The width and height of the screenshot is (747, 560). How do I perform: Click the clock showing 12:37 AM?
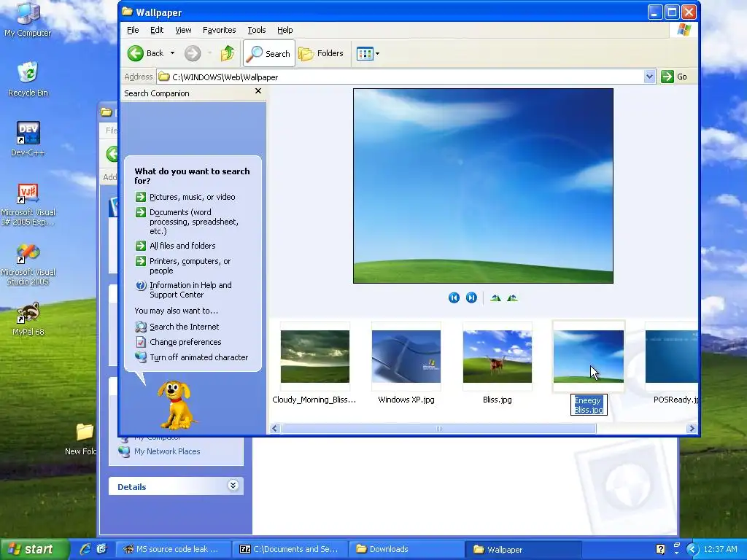click(720, 550)
